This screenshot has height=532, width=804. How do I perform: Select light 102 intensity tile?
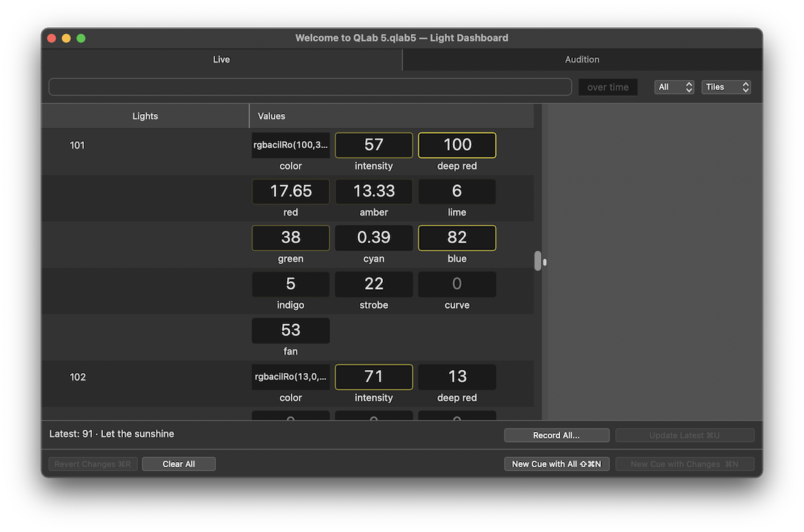tap(374, 377)
